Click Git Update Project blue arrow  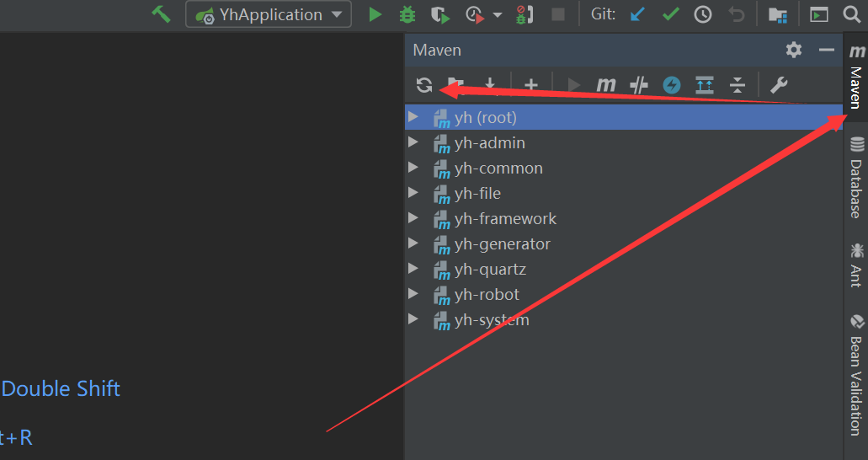(x=639, y=14)
